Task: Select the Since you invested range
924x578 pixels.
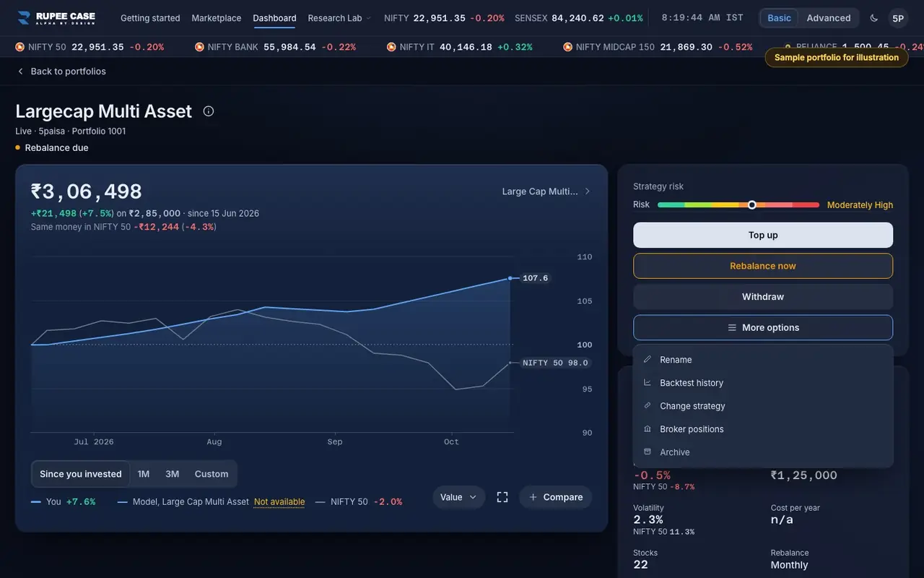Action: (x=81, y=474)
